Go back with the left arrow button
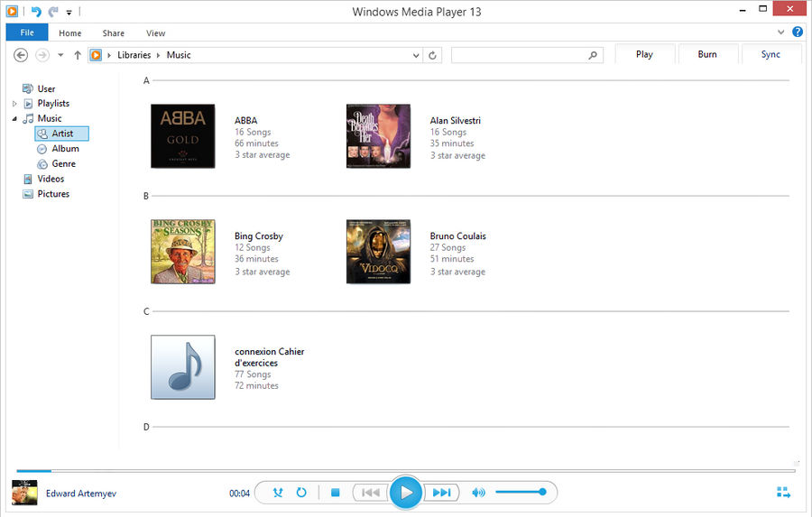The height and width of the screenshot is (517, 812). (21, 55)
